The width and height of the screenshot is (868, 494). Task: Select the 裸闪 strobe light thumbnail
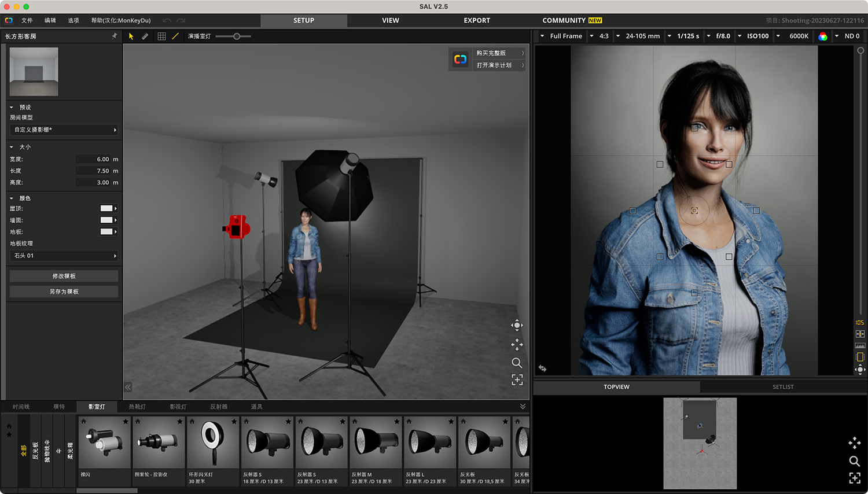104,443
